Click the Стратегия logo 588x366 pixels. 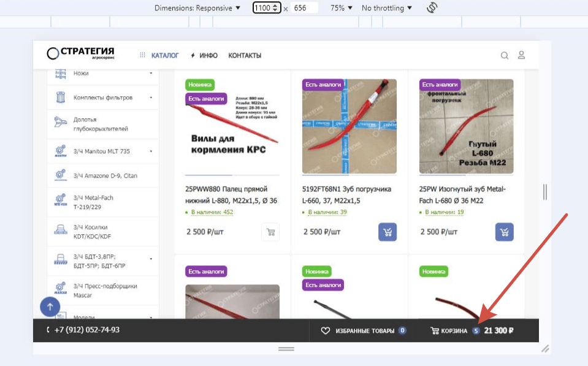click(80, 53)
